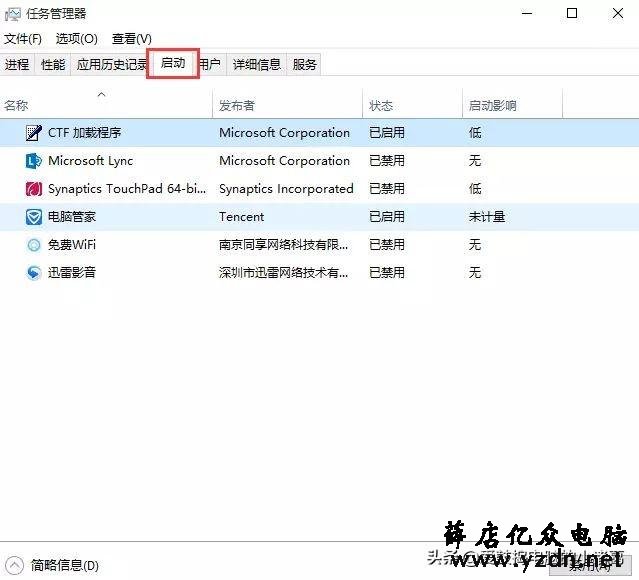
Task: Collapse to 简略信息 with the arrow icon
Action: coord(15,565)
